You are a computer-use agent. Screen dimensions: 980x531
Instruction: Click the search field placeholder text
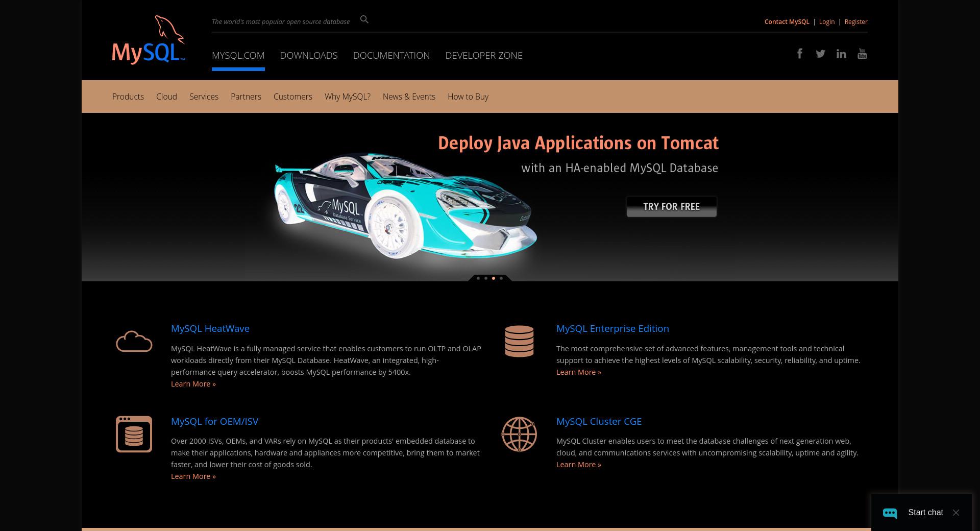(x=281, y=21)
